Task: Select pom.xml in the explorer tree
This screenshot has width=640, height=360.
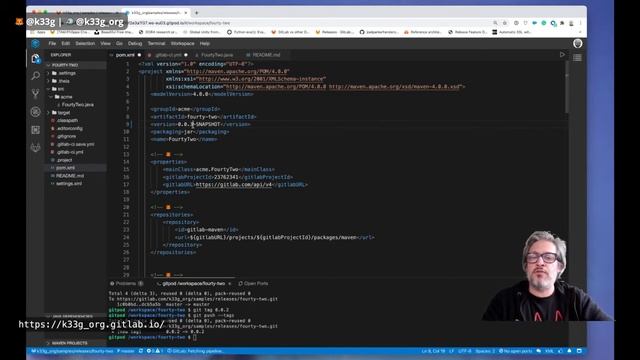Action: 65,168
